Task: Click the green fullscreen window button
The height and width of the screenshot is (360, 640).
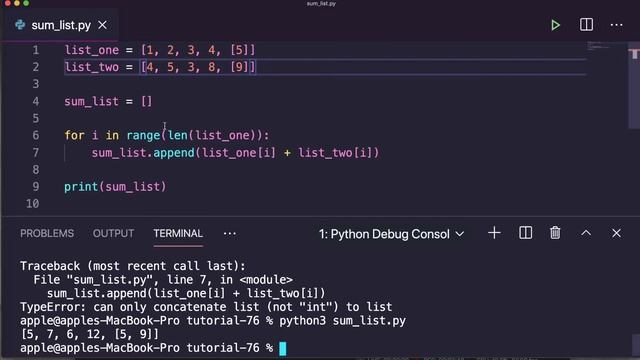Action: click(x=26, y=2)
